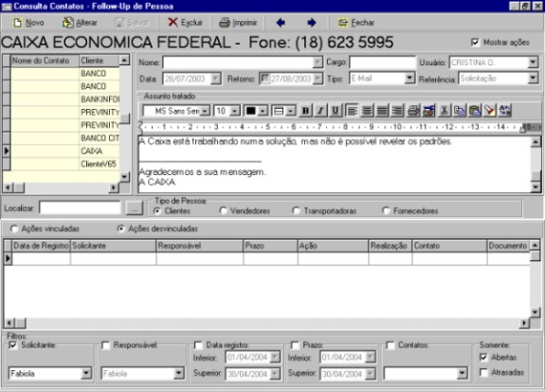Click the Fechar toolbar button

pos(356,23)
